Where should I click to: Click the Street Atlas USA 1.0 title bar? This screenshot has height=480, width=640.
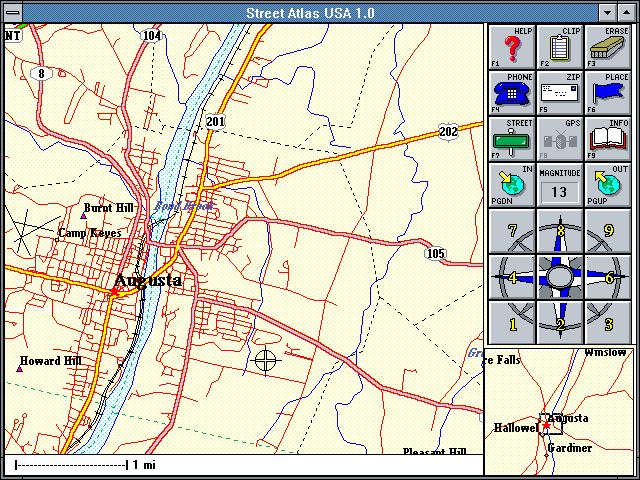tap(311, 13)
